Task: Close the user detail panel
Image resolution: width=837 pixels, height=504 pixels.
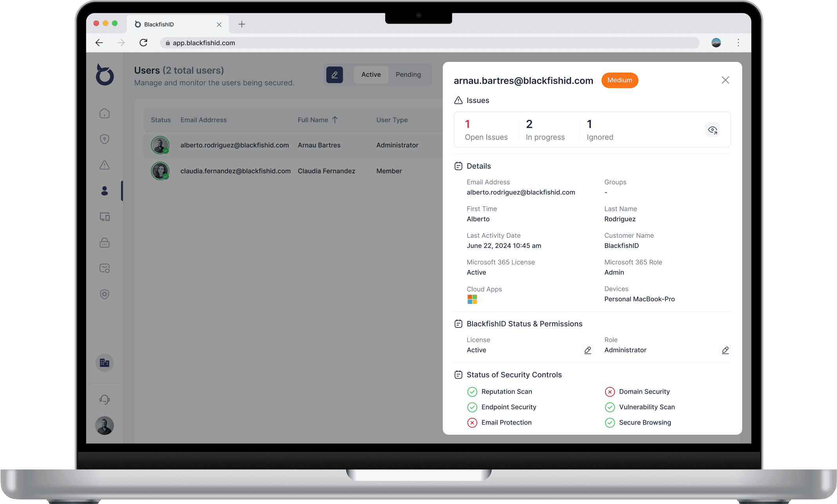Action: point(725,80)
